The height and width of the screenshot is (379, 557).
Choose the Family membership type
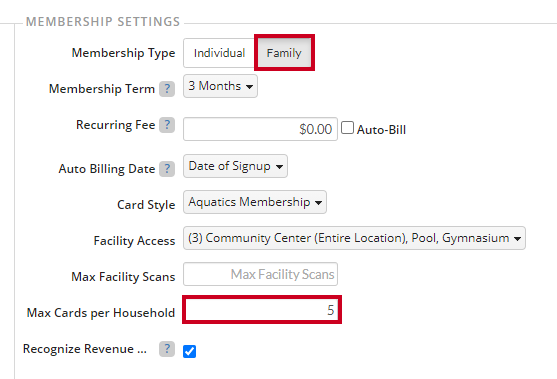pos(284,53)
